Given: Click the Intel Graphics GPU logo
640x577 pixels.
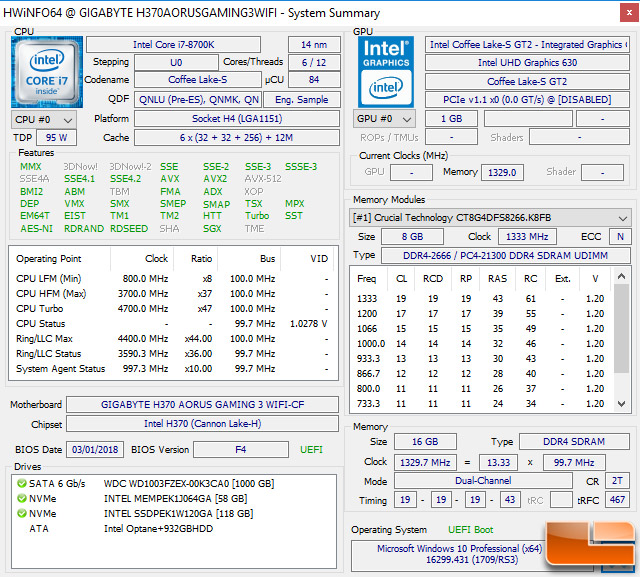Looking at the screenshot, I should [386, 72].
